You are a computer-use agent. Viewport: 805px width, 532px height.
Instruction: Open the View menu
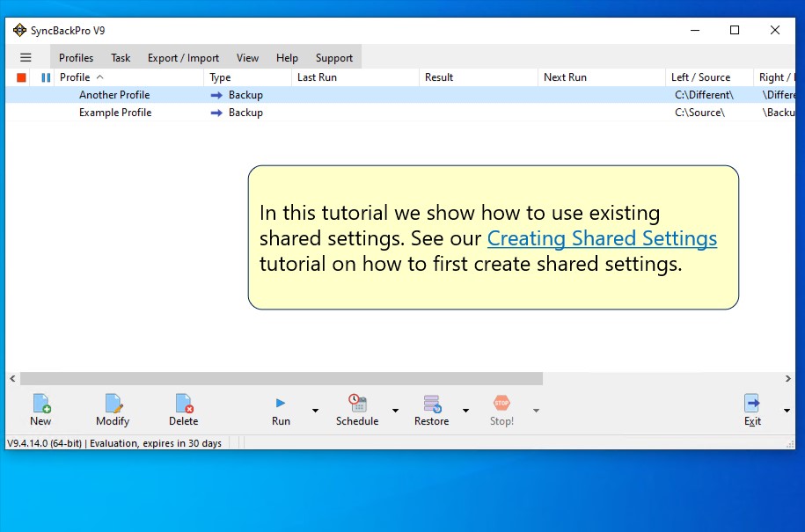point(247,58)
